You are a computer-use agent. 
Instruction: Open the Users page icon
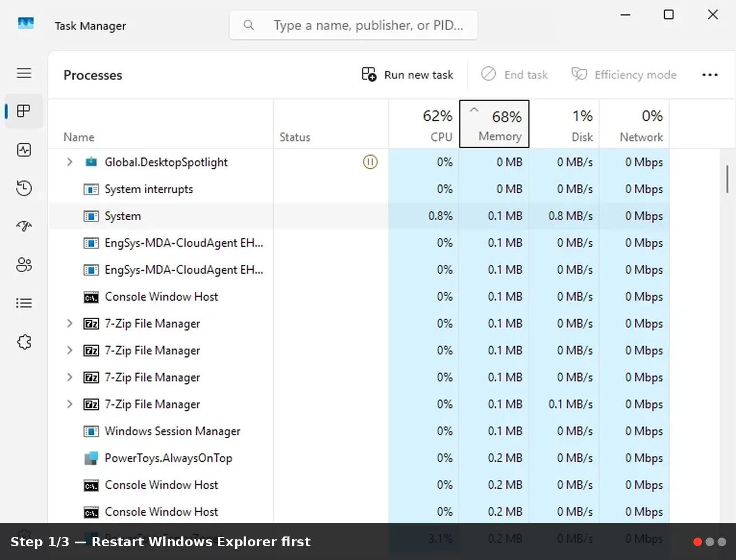coord(24,264)
